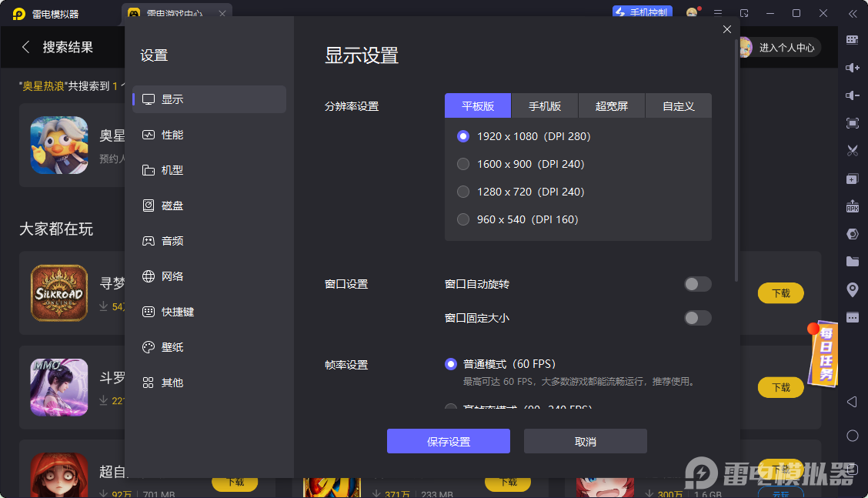Screen dimensions: 868x498
Task: Click the fullscreen sidebar icon
Action: coord(852,123)
